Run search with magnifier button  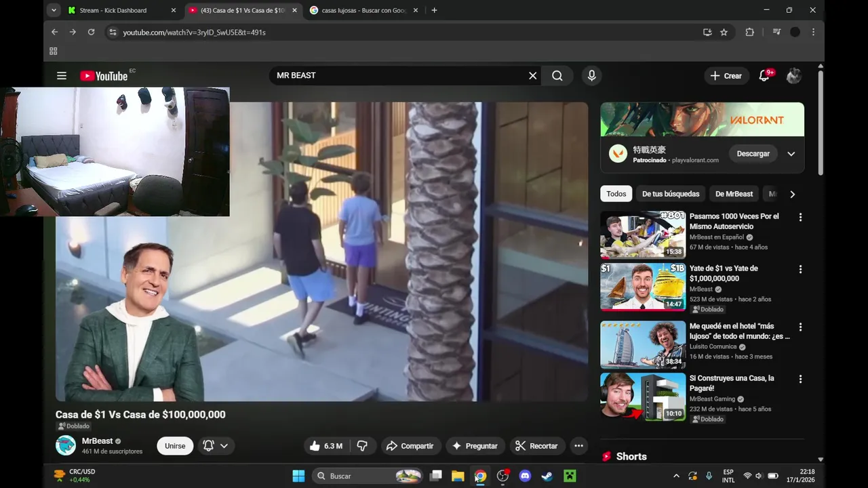(557, 76)
